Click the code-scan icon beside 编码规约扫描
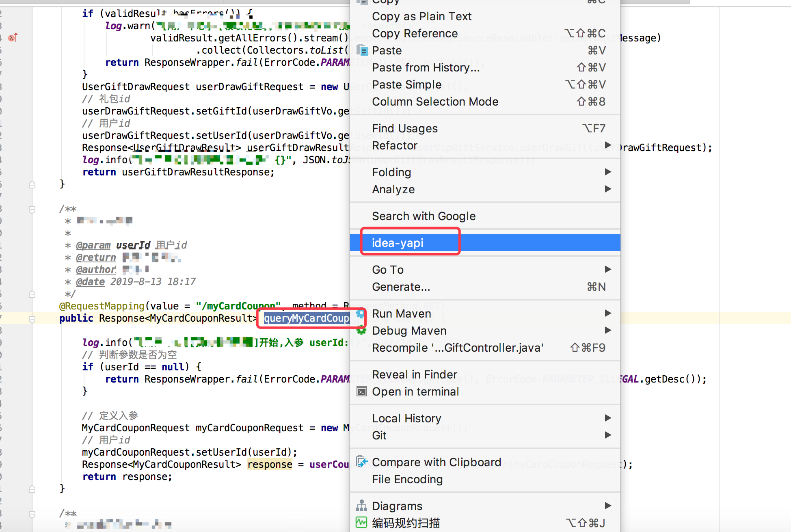This screenshot has height=532, width=791. [361, 523]
